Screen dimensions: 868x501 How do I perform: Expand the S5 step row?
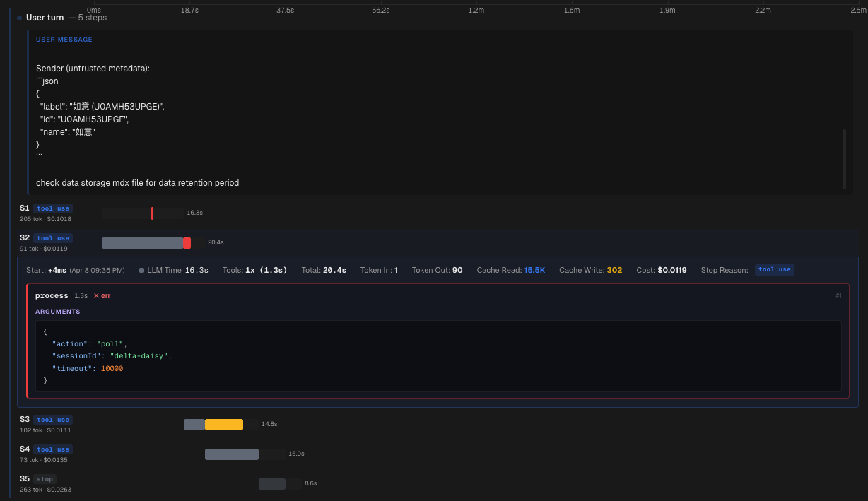click(438, 484)
